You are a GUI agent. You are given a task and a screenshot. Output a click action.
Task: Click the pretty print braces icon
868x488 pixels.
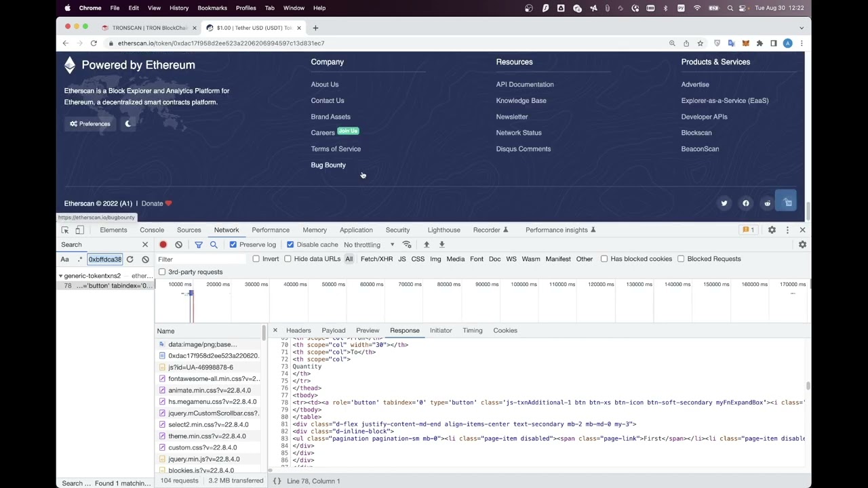[x=277, y=481]
